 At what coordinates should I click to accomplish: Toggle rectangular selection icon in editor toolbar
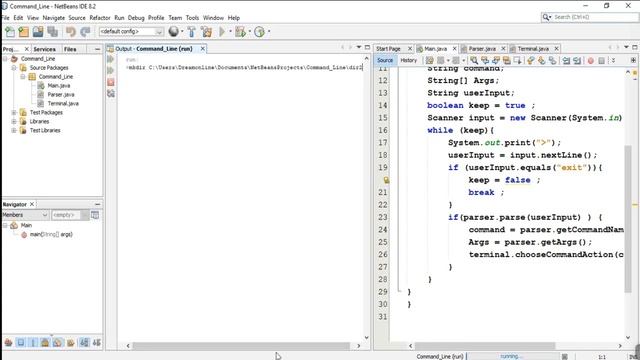[518, 60]
